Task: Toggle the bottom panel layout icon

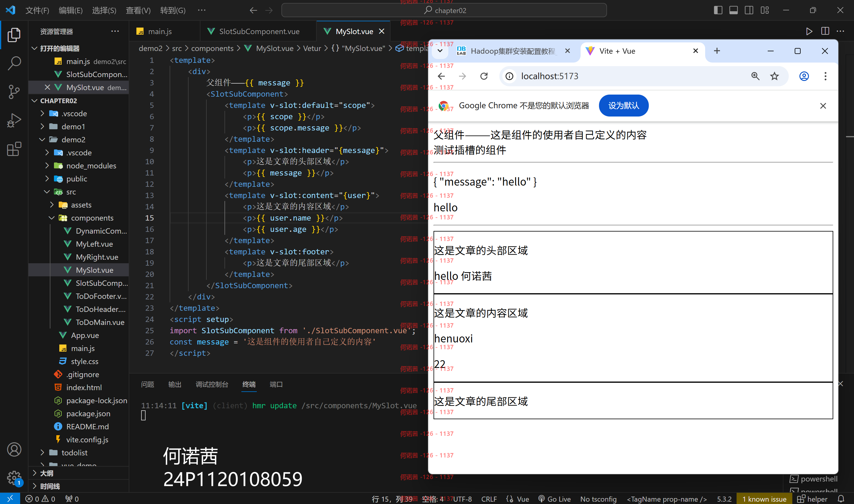Action: tap(733, 10)
